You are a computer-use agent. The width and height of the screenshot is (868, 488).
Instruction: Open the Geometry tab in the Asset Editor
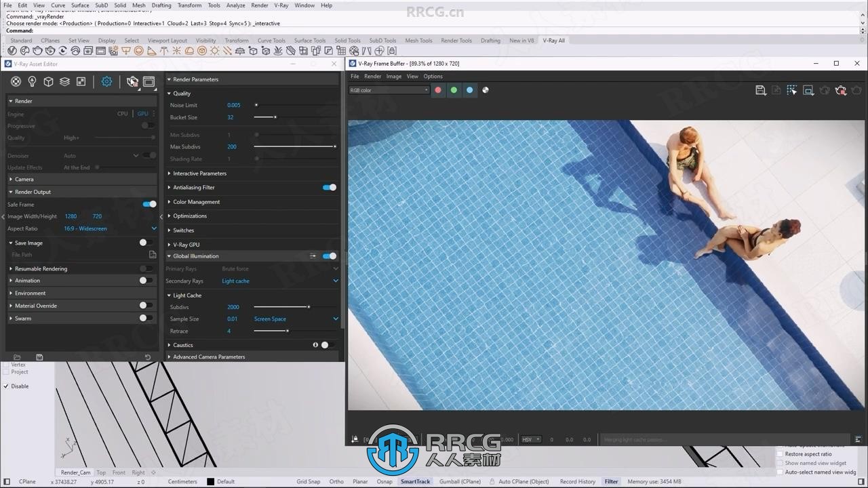pos(48,81)
